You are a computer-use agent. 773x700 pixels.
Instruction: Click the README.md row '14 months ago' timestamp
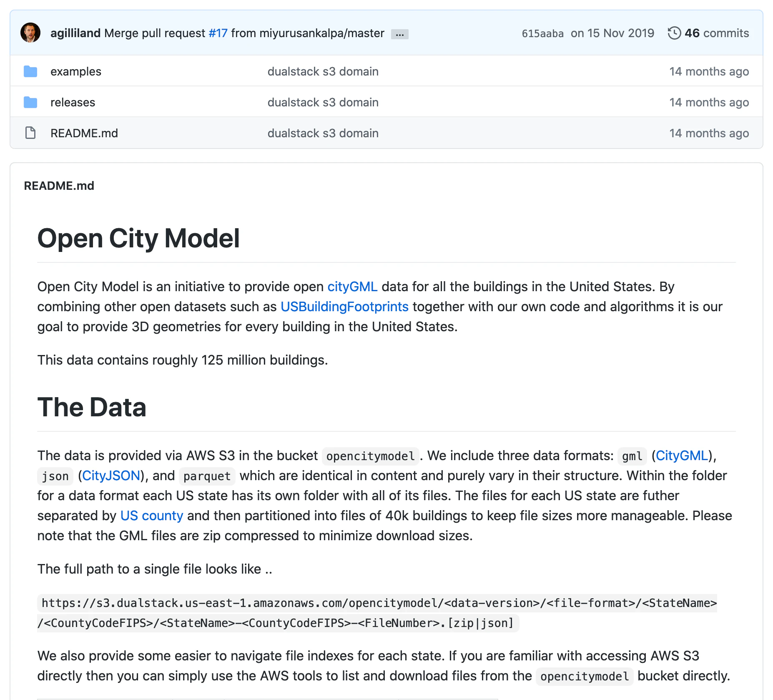709,133
